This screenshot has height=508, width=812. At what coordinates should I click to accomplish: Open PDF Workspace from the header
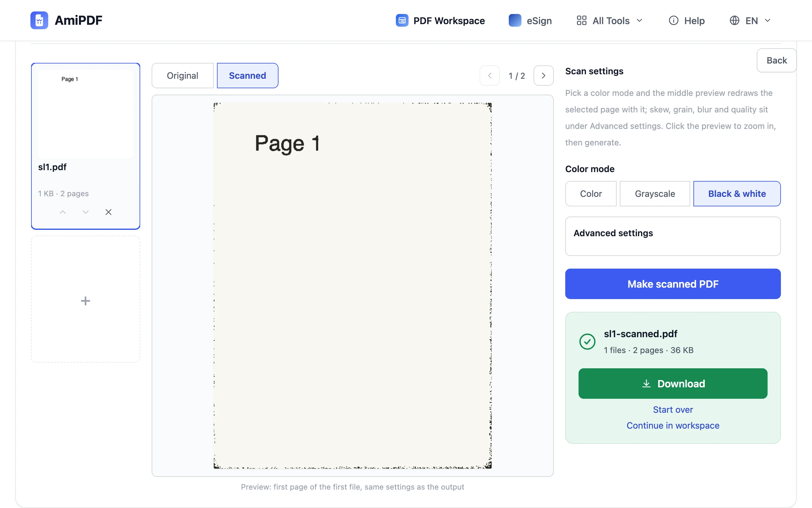click(440, 21)
